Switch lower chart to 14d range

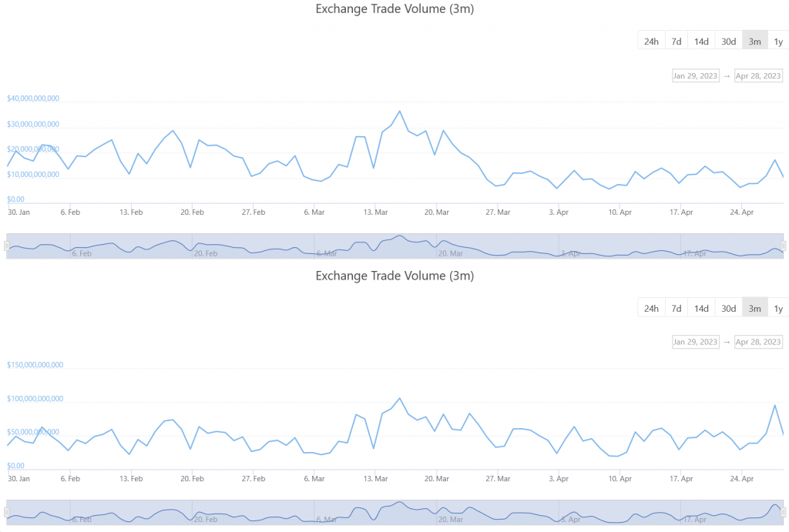tap(701, 309)
